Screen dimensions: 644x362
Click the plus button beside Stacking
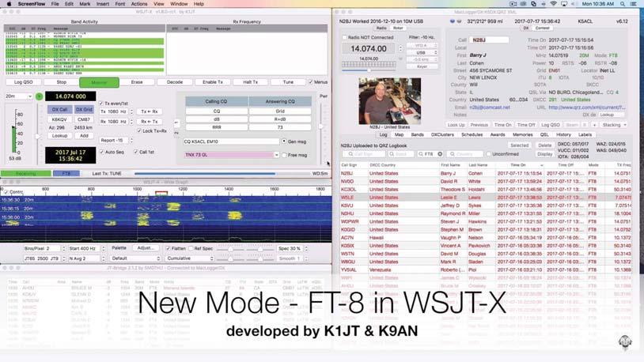point(594,125)
